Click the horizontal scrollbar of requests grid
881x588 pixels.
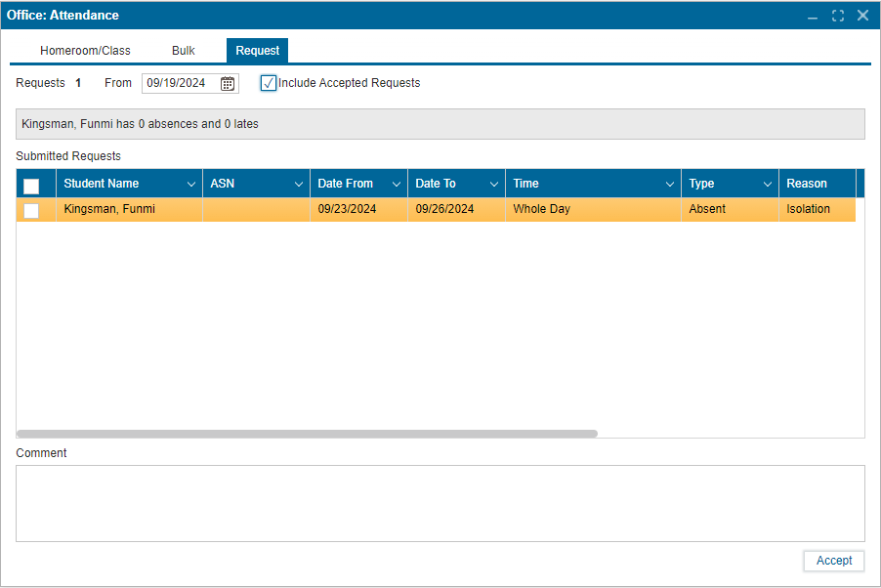click(x=307, y=434)
